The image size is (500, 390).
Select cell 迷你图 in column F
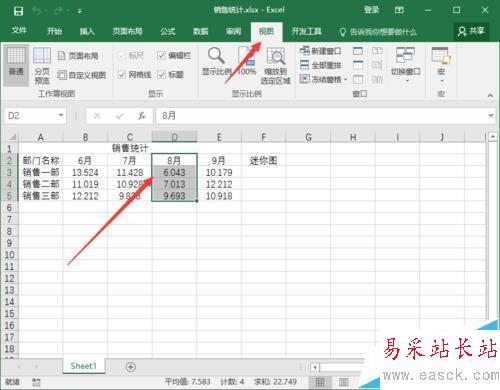coord(263,161)
